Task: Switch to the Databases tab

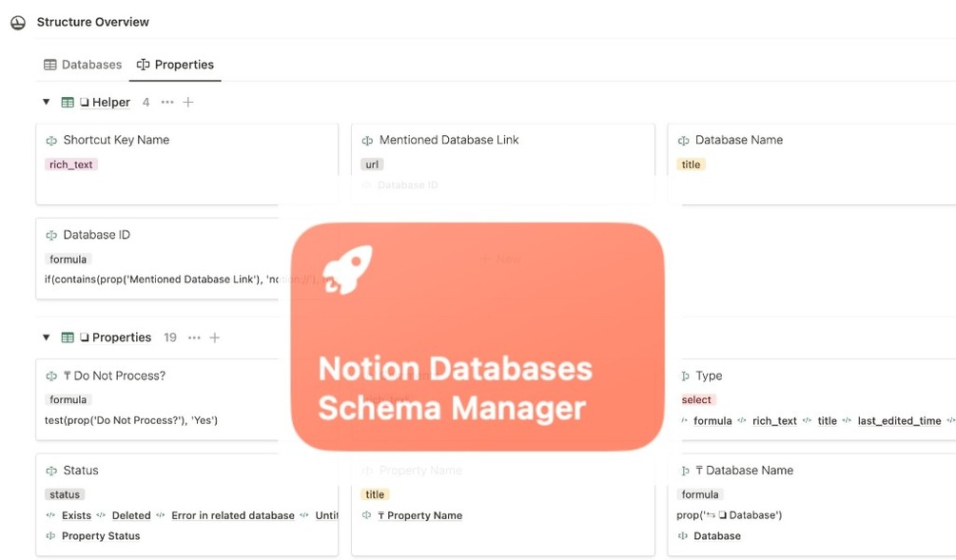Action: click(x=83, y=65)
